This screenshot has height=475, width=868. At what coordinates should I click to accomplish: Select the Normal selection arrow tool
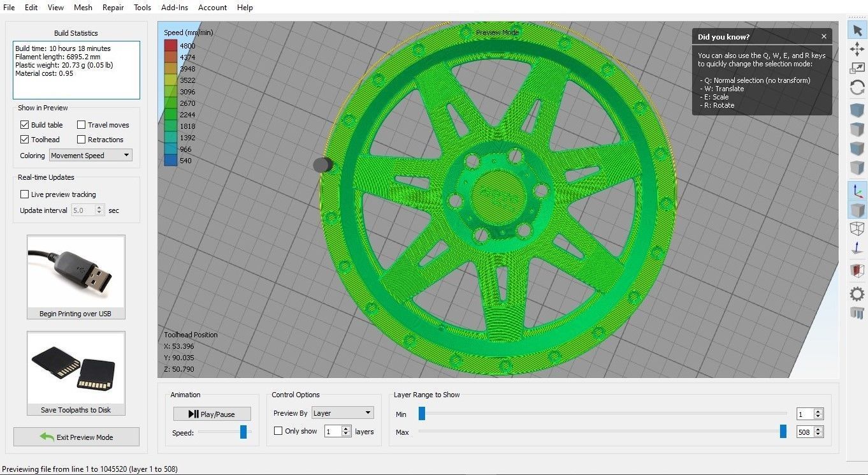click(857, 29)
